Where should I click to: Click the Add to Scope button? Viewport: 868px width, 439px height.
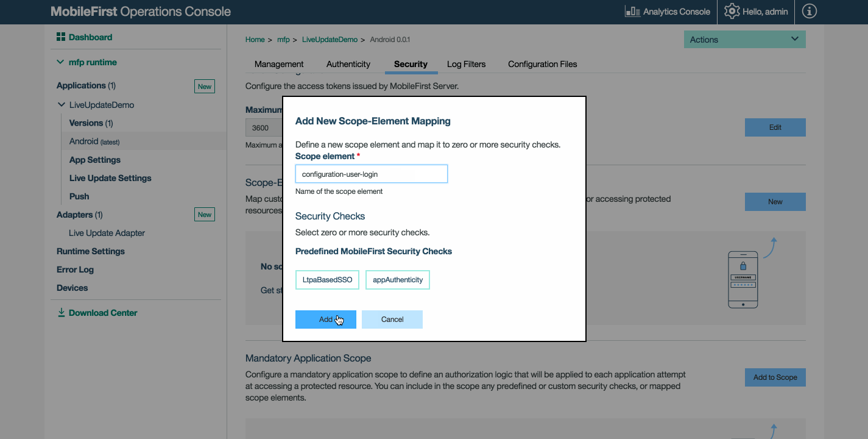coord(775,377)
